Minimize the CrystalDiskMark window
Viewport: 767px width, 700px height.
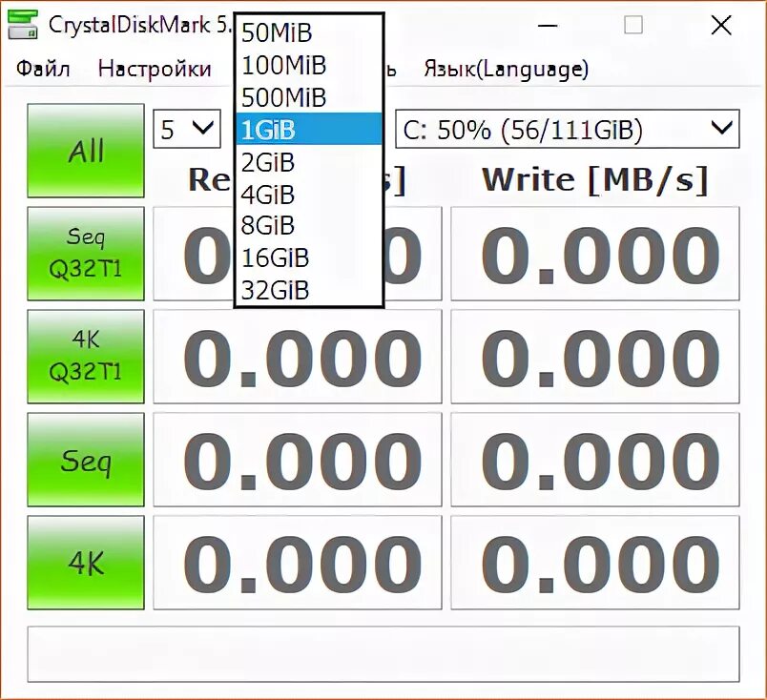tap(548, 26)
